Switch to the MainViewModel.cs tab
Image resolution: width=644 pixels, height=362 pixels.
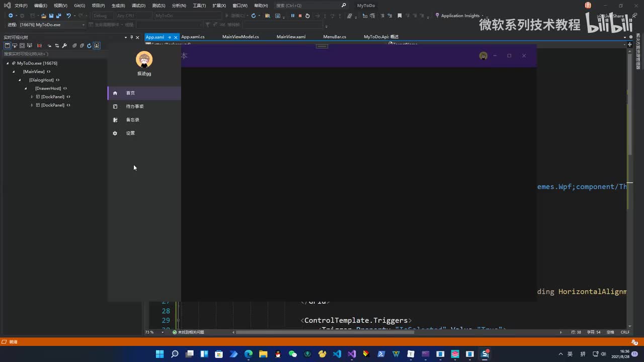point(240,37)
